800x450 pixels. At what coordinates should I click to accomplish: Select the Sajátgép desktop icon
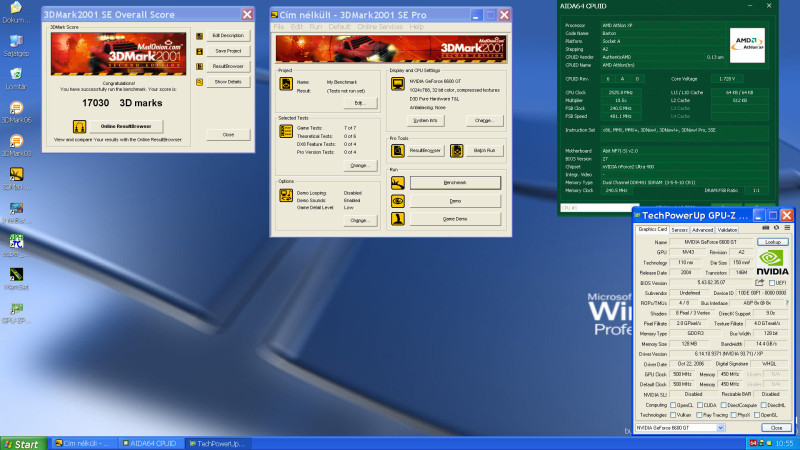[16, 46]
